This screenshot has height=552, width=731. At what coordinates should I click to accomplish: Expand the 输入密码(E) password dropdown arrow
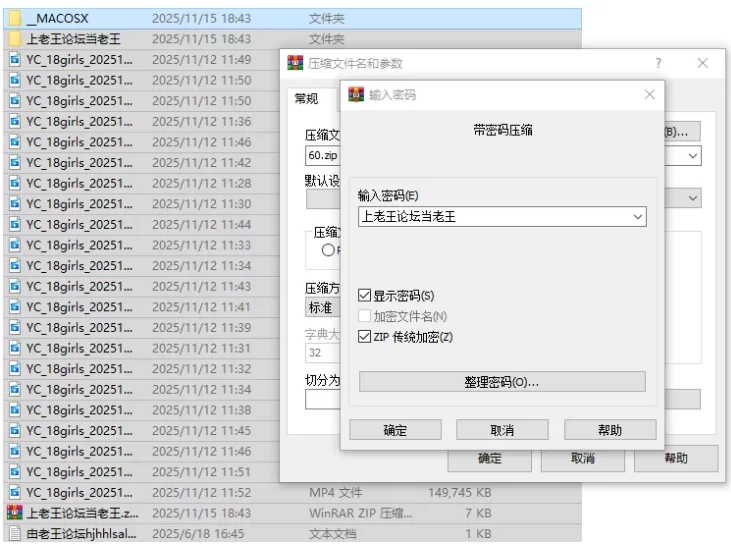pos(637,217)
